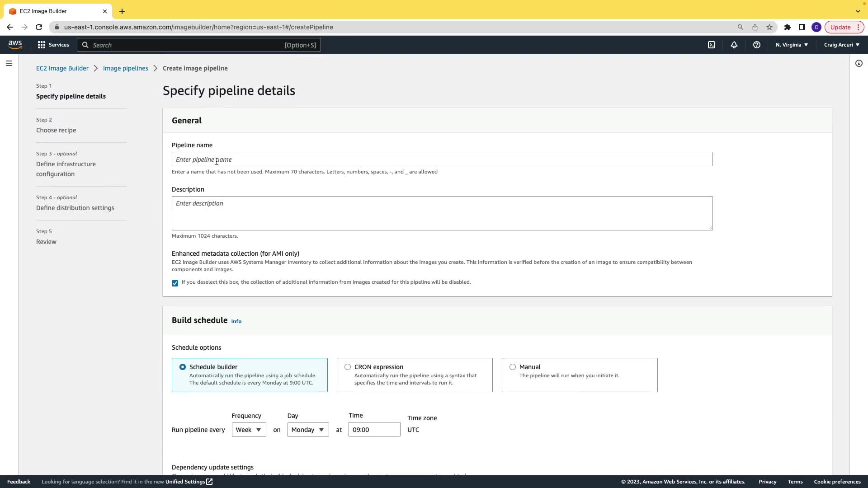Select the Manual schedule option
The width and height of the screenshot is (868, 488).
[x=513, y=367]
